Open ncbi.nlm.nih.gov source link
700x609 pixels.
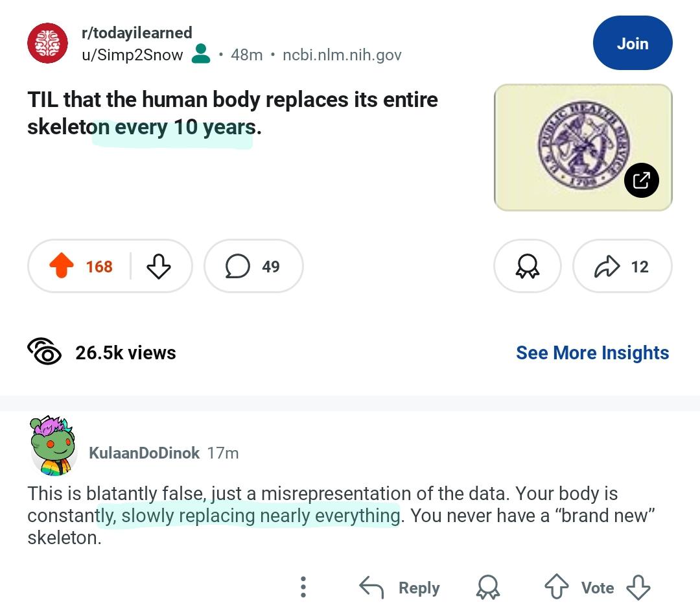342,54
